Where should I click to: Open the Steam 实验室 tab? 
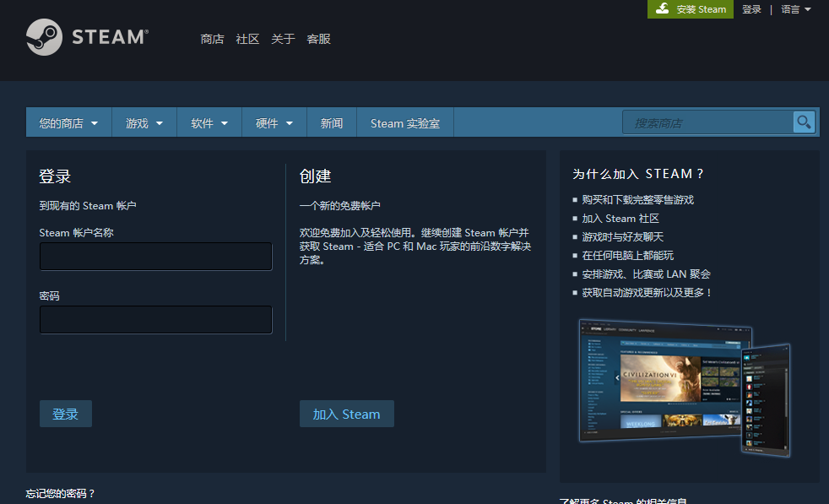tap(405, 122)
